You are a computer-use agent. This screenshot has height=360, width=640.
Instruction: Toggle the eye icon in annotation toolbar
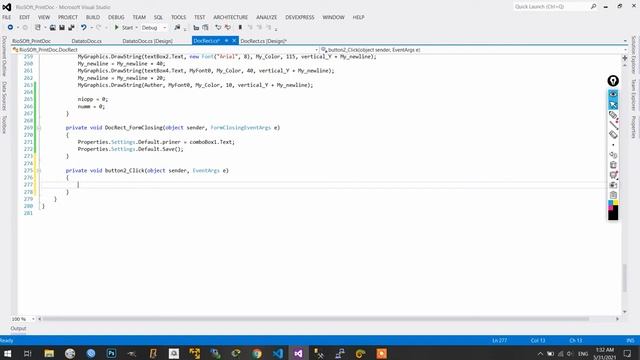coord(613,94)
